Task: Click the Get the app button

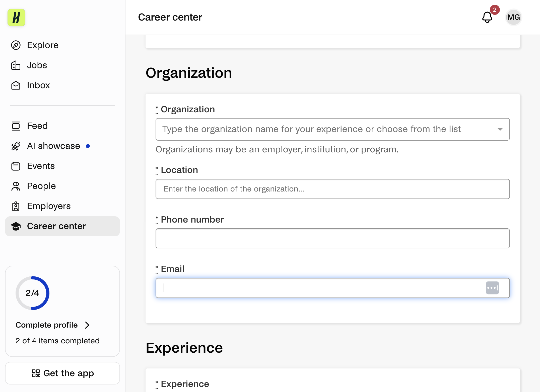Action: pyautogui.click(x=62, y=373)
